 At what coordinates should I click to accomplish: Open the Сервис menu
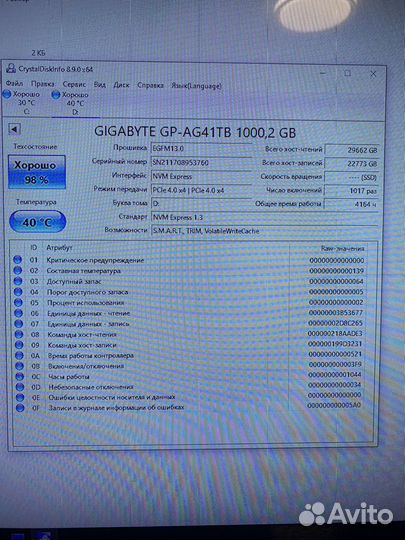74,84
